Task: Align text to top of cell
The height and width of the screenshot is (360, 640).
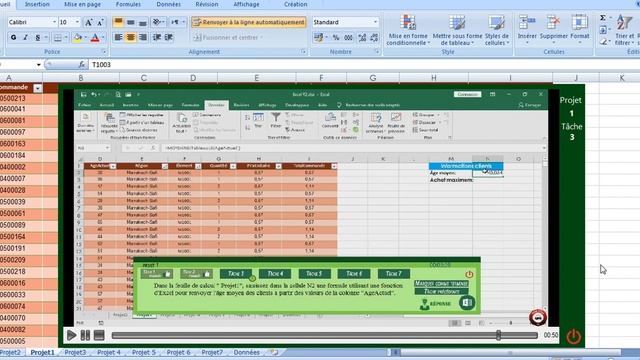Action: coord(118,22)
